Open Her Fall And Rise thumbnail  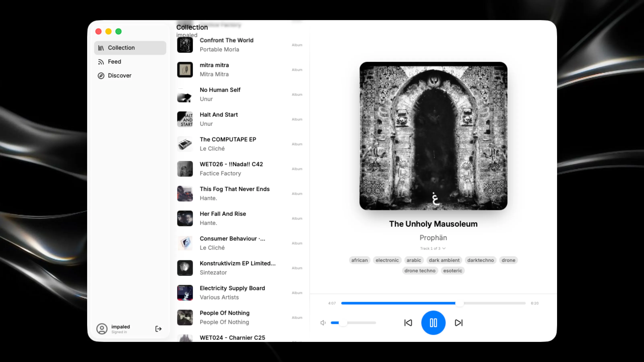185,218
